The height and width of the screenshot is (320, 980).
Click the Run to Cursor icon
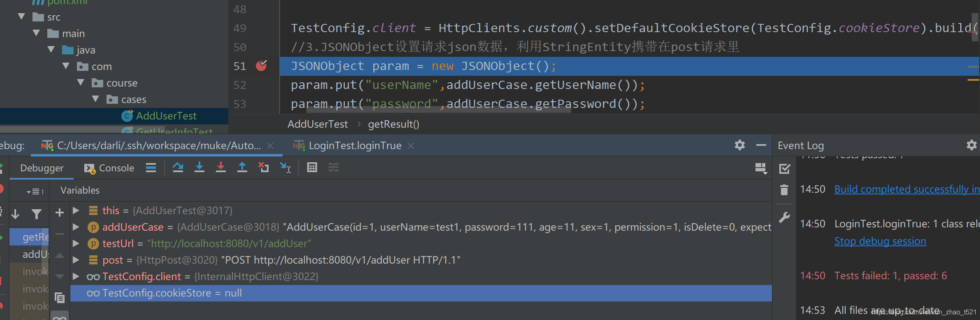285,167
